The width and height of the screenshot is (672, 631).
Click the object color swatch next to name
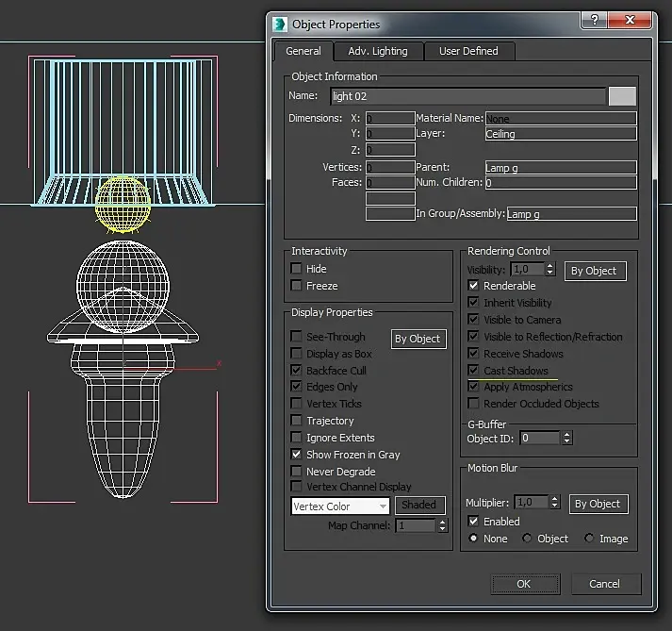point(622,96)
